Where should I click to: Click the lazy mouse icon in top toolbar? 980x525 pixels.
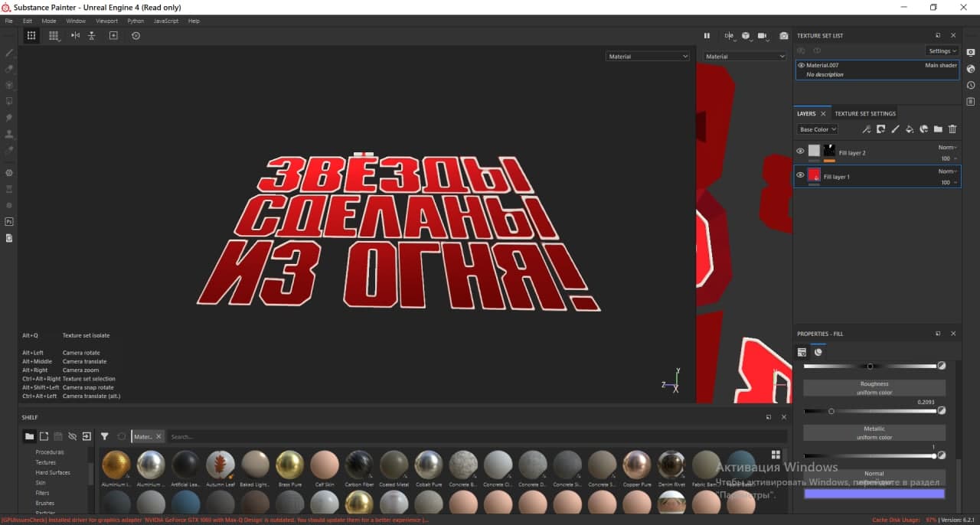click(x=113, y=35)
